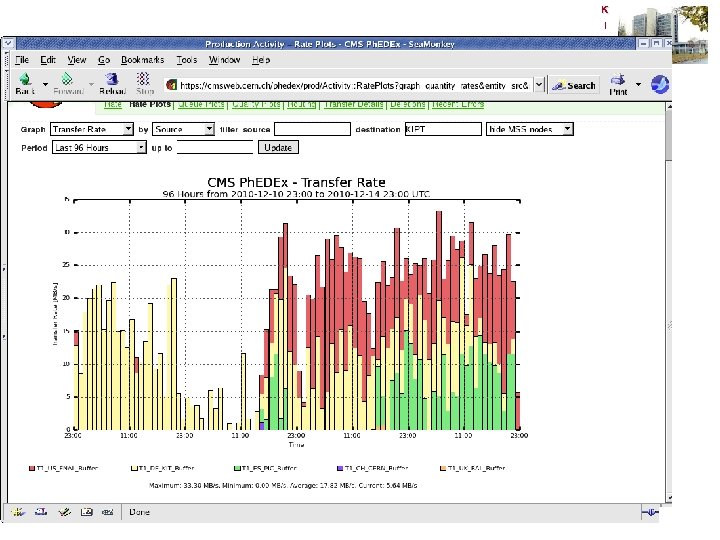The width and height of the screenshot is (720, 540).
Task: Click the scrollbar up arrow
Action: 669,106
